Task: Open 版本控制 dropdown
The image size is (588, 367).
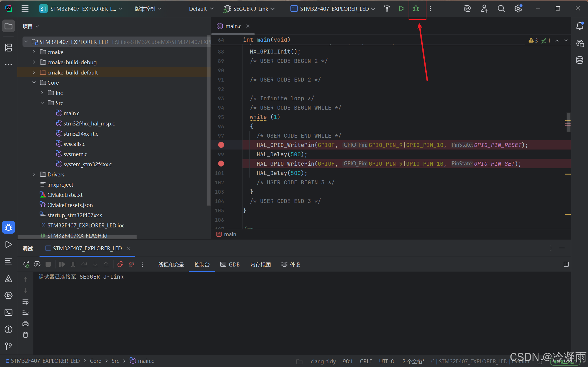Action: [x=148, y=9]
